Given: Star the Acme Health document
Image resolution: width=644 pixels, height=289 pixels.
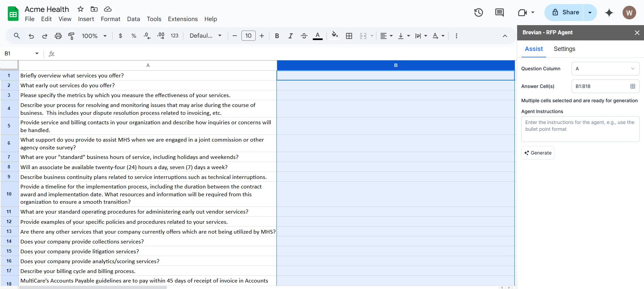Looking at the screenshot, I should (80, 9).
